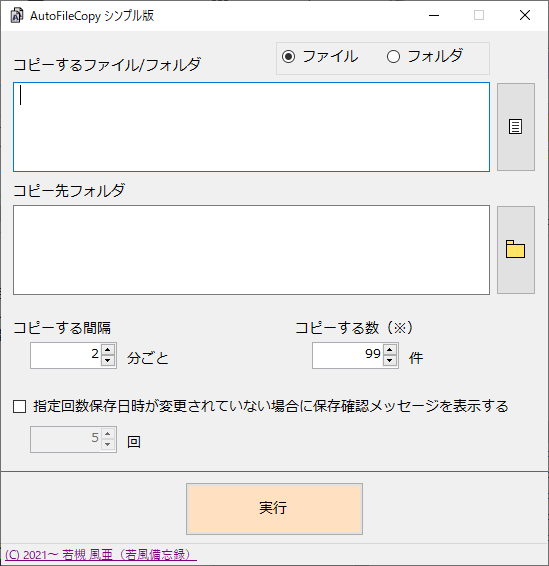Screen dimensions: 549x566
Task: Decrease the 回 count down arrow
Action: pyautogui.click(x=108, y=445)
